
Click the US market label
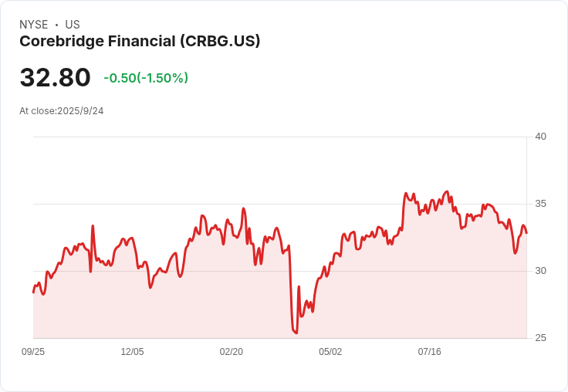(x=73, y=25)
